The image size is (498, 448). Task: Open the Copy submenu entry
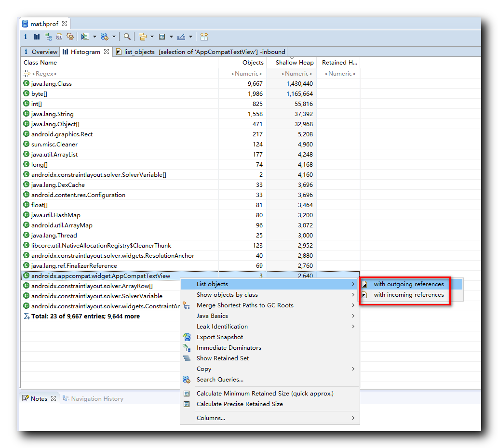click(270, 369)
